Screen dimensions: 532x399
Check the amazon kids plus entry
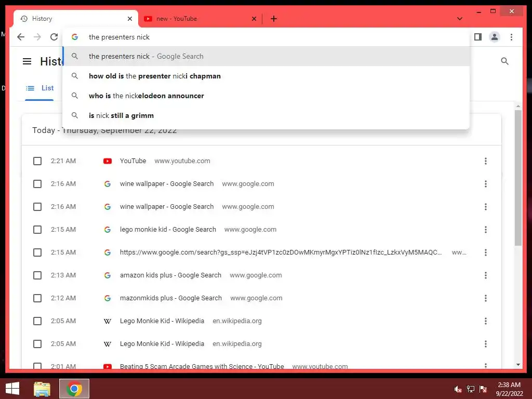37,275
